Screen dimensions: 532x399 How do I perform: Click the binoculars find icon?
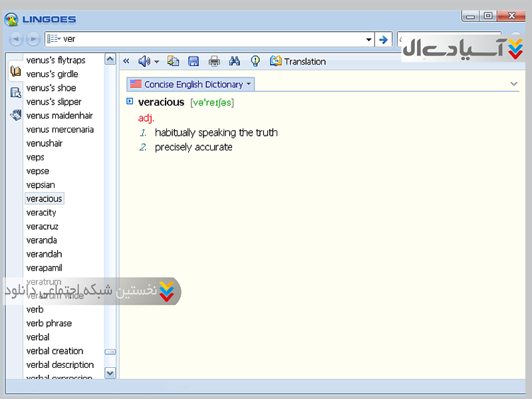(234, 61)
